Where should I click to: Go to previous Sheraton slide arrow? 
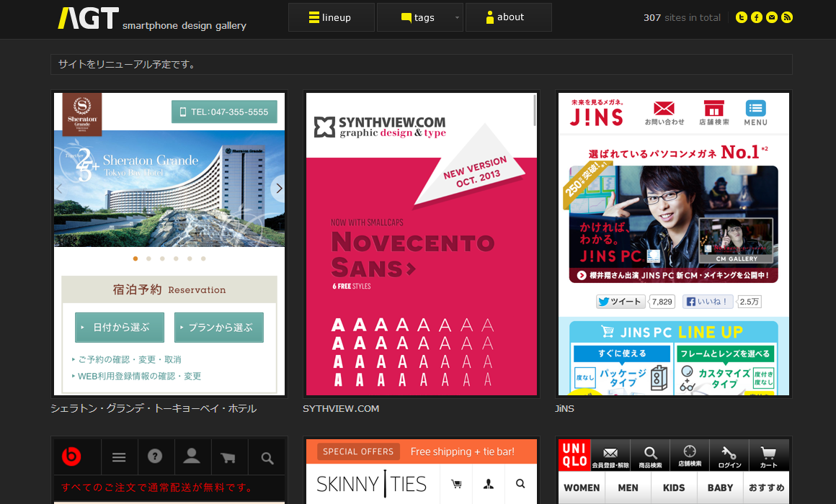tap(59, 189)
